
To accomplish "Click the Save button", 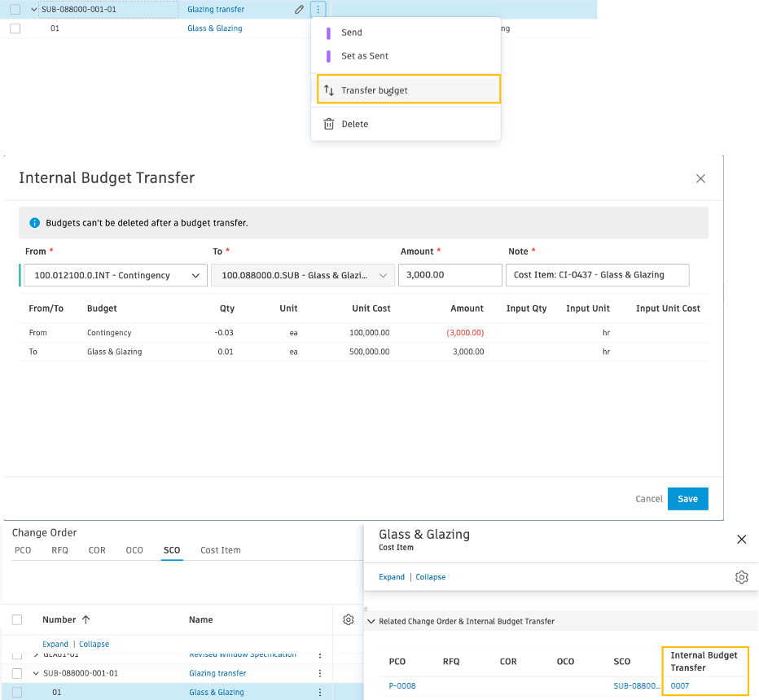I will (x=687, y=499).
